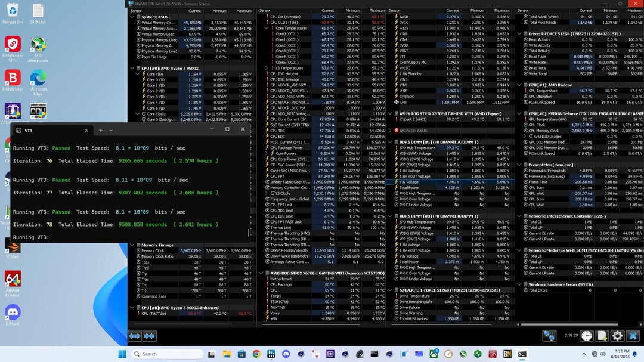
Task: Collapse the Memory Timings group
Action: [132, 245]
